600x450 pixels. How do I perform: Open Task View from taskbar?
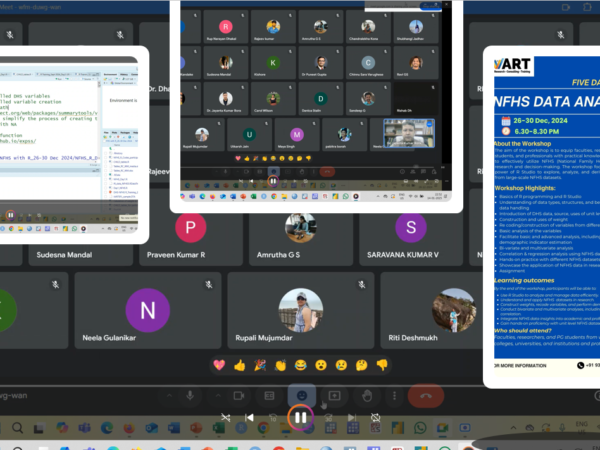(39, 428)
